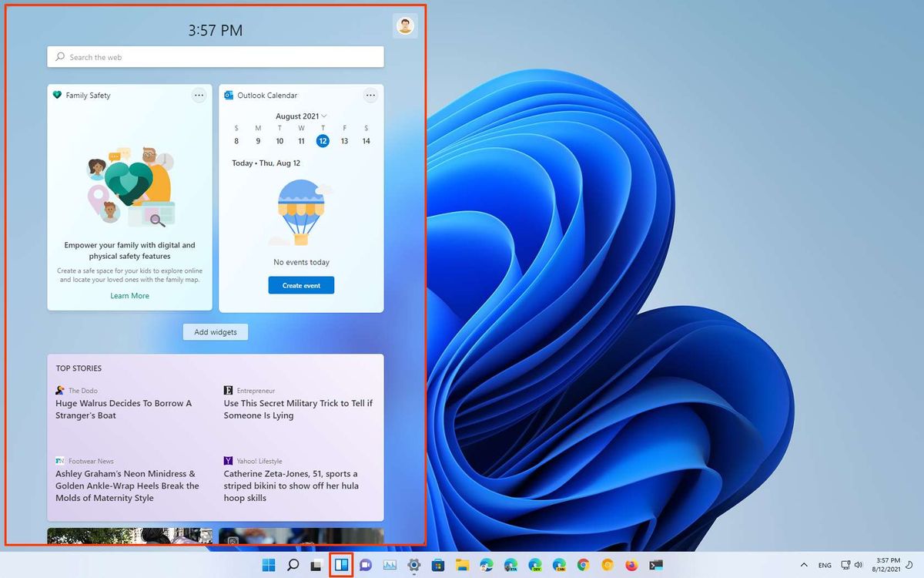Screen dimensions: 924x578
Task: Open the clock and date in the tray
Action: [887, 563]
